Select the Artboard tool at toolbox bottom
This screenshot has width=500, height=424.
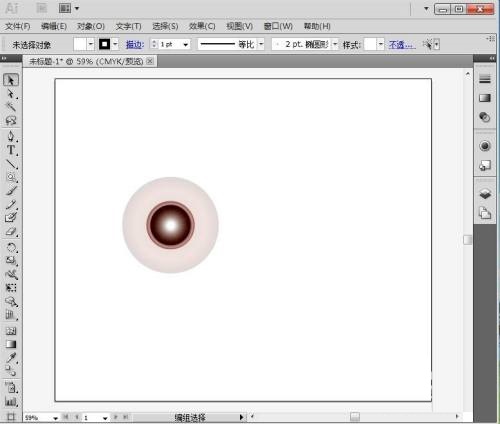point(11,417)
